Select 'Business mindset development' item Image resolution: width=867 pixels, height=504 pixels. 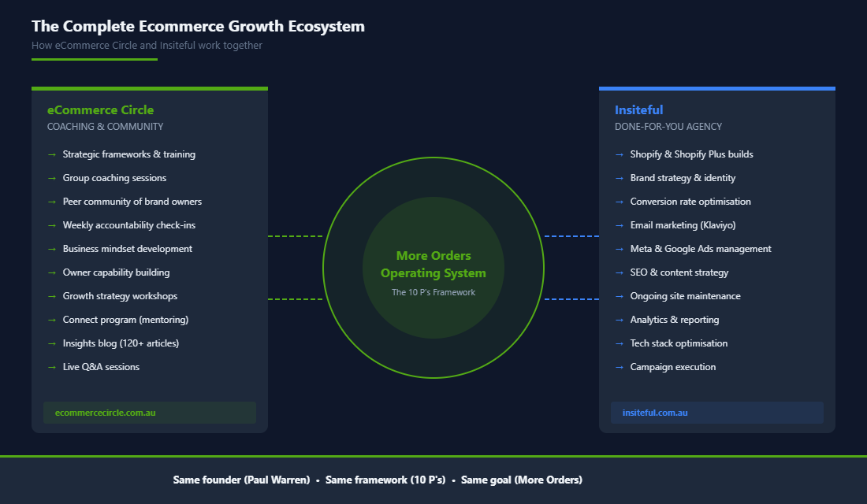[127, 249]
